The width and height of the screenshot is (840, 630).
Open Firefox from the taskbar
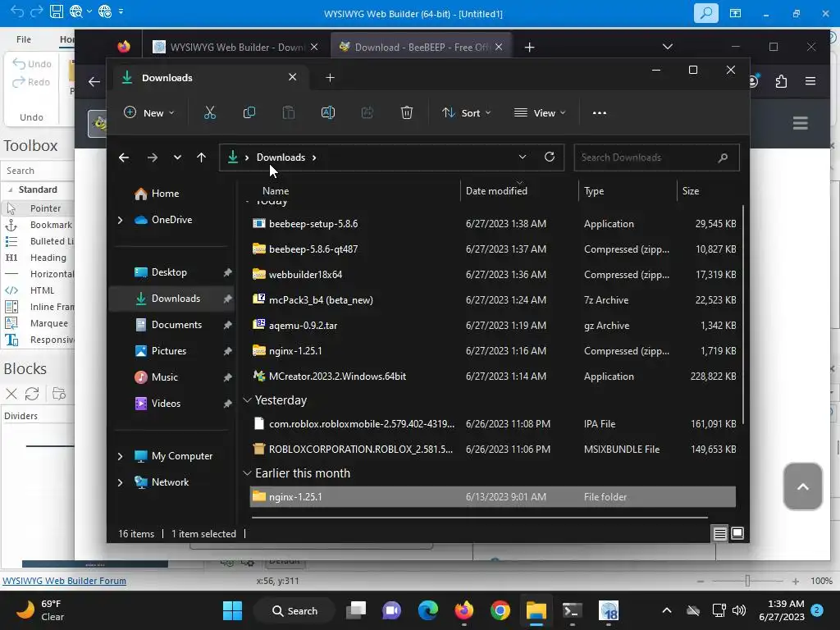[x=464, y=610]
